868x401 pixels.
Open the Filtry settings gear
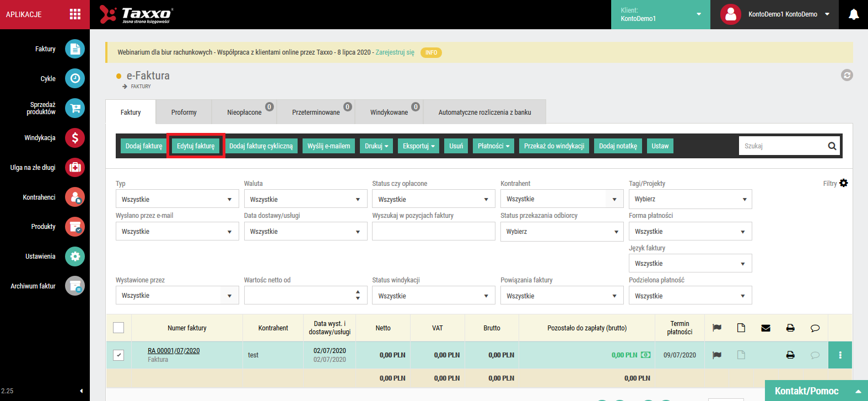pos(844,183)
